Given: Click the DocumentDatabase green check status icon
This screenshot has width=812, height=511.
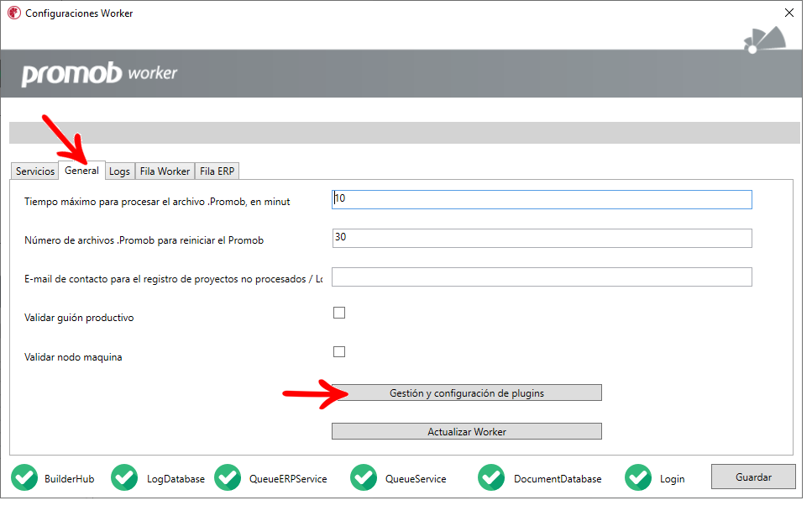Looking at the screenshot, I should click(491, 477).
